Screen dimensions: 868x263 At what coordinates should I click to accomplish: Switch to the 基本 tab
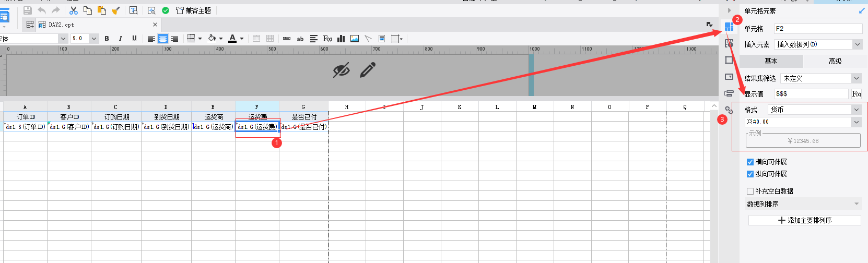click(x=771, y=61)
